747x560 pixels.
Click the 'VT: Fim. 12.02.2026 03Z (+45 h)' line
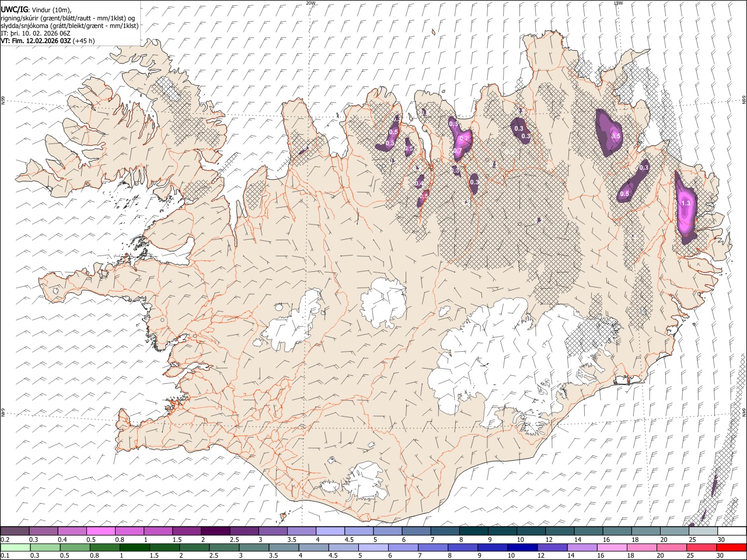tap(47, 41)
